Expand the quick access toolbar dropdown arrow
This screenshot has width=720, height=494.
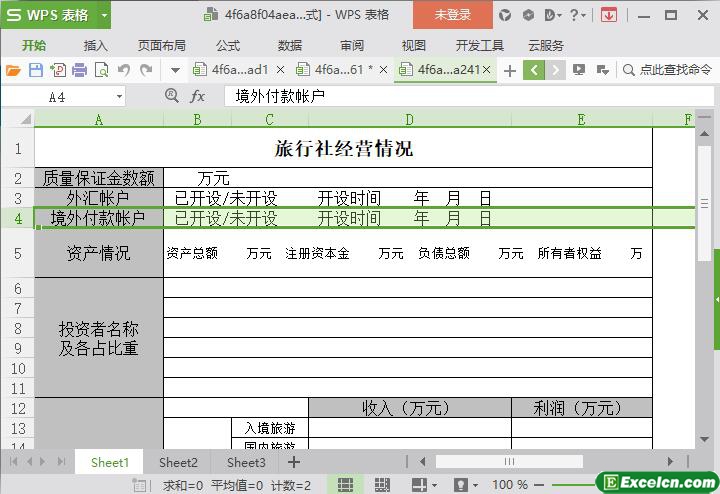click(175, 70)
